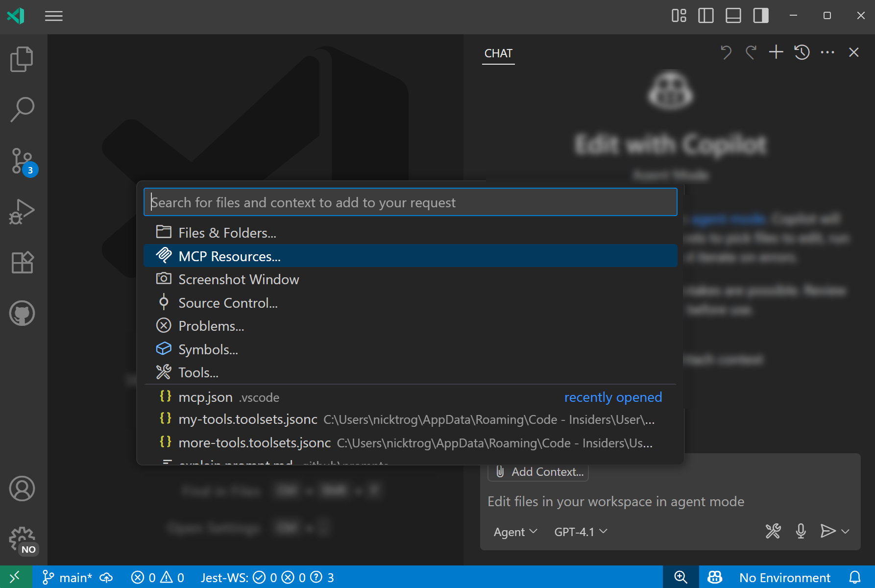The height and width of the screenshot is (588, 875).
Task: Open the Run and Debug view
Action: [x=22, y=212]
